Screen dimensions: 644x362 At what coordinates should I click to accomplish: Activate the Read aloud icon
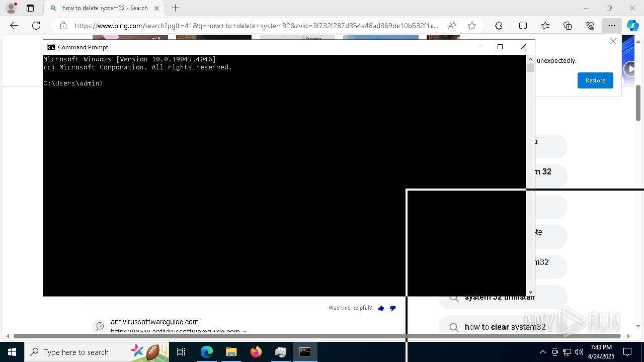click(x=452, y=26)
